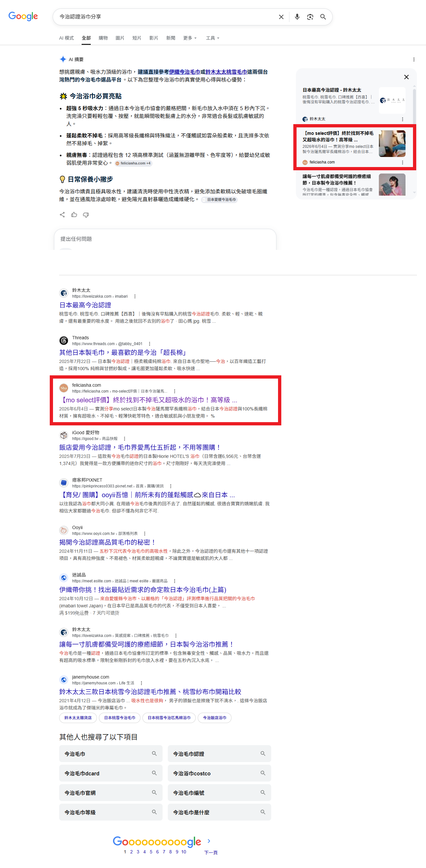Open three-dot menu for 痞客邦PIXNET result
The height and width of the screenshot is (868, 426).
(171, 486)
